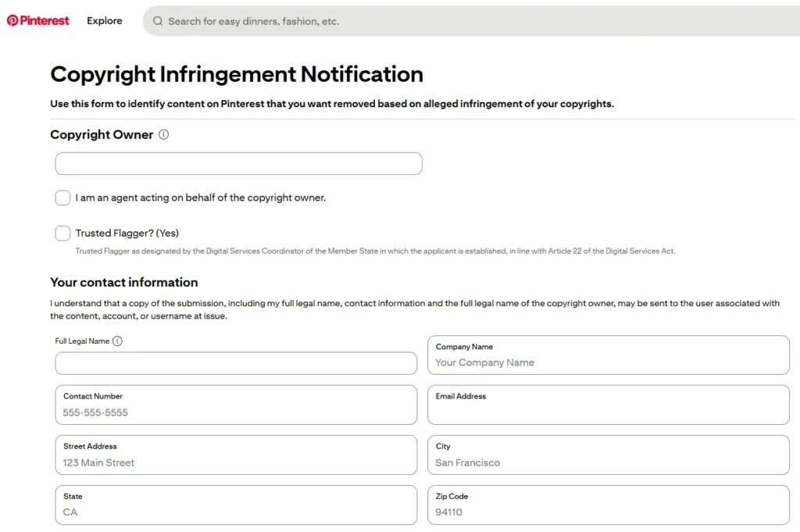Select the Zip Code input field
This screenshot has width=800, height=532.
click(x=609, y=505)
